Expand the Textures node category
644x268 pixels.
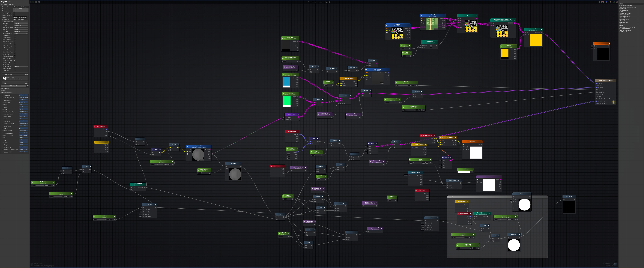tap(623, 24)
